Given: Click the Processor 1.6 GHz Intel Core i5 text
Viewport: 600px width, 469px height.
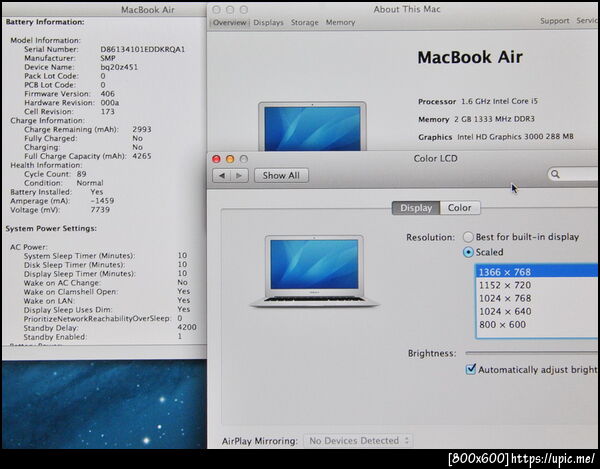Looking at the screenshot, I should pos(478,101).
